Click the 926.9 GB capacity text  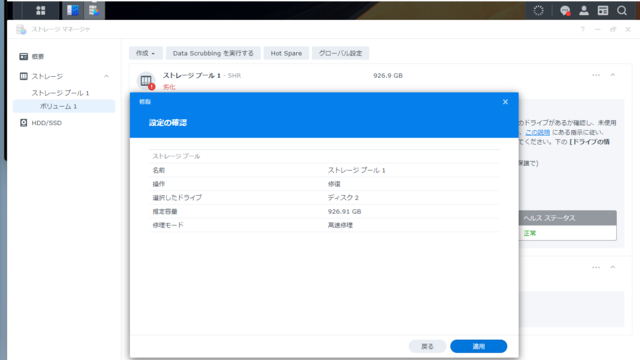point(388,76)
